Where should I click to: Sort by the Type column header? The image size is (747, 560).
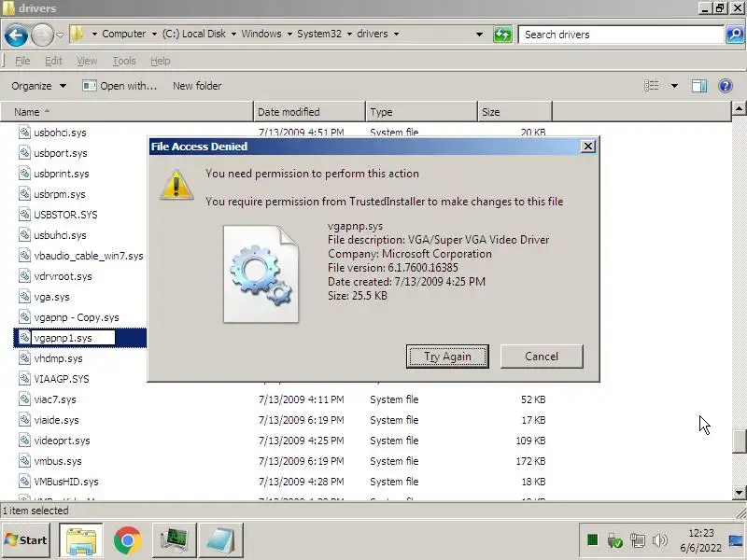pyautogui.click(x=421, y=112)
